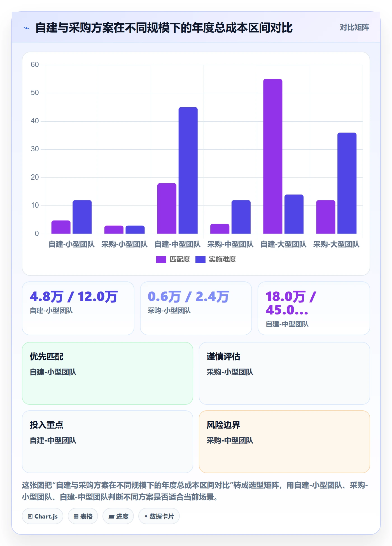392x546 pixels.
Task: Select the purple 匹配度 bar for 自建-小型团队
Action: [x=61, y=227]
